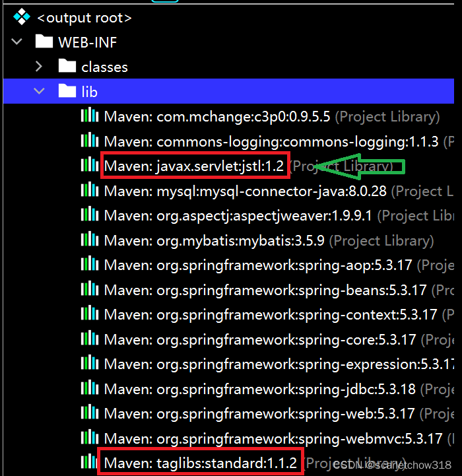Select Maven: org.springframework:spring-expression entry

(x=279, y=364)
